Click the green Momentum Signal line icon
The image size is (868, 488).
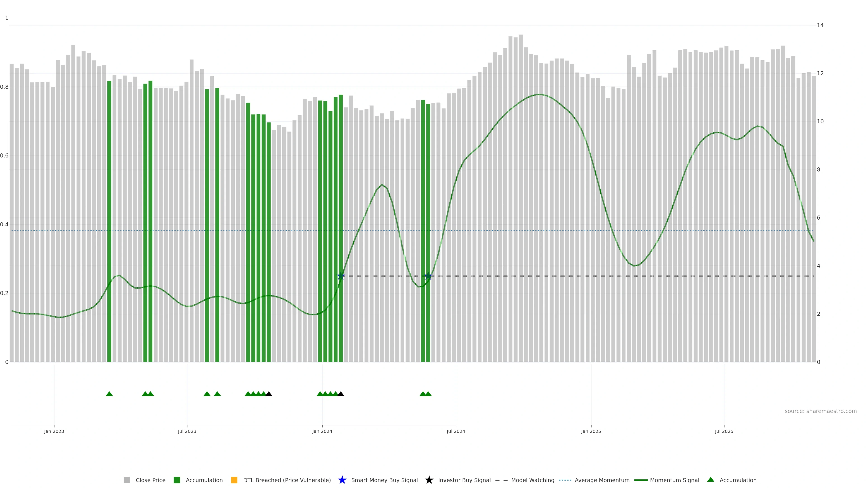point(641,480)
